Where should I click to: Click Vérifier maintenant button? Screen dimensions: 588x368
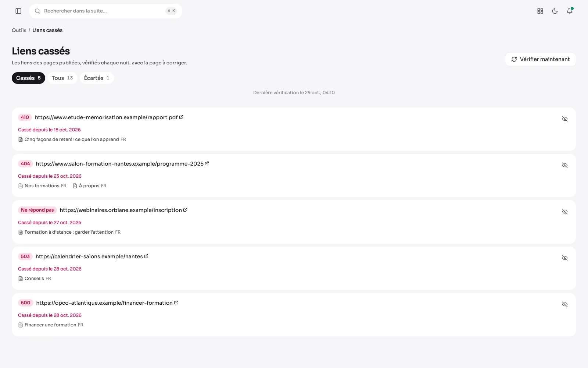click(540, 59)
